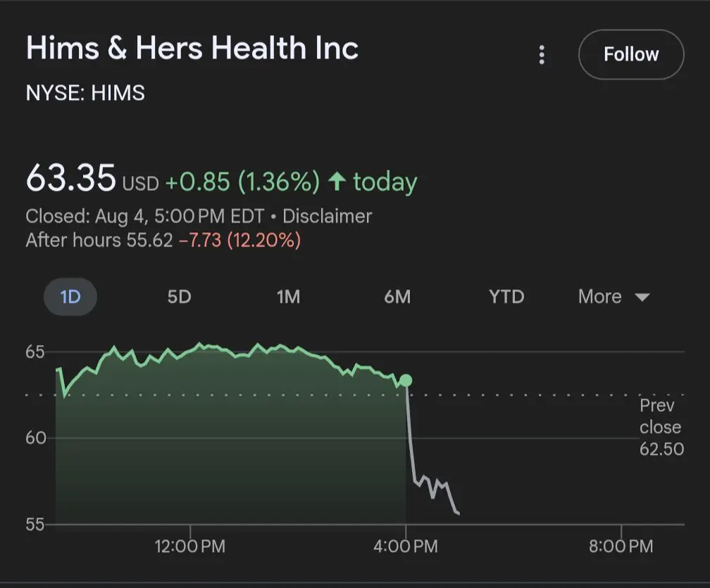Open the three-dot more options menu
Image resolution: width=710 pixels, height=588 pixels.
(542, 55)
